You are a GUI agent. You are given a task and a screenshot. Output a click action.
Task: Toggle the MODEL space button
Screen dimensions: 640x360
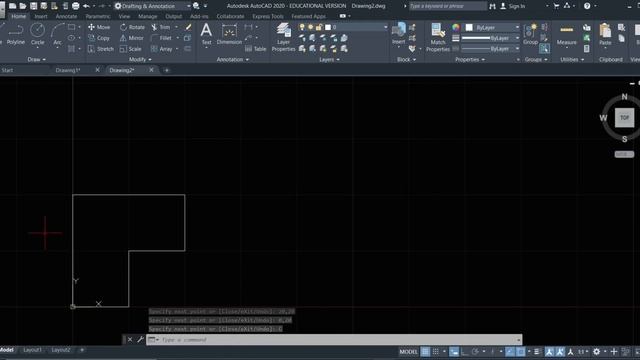pyautogui.click(x=408, y=351)
